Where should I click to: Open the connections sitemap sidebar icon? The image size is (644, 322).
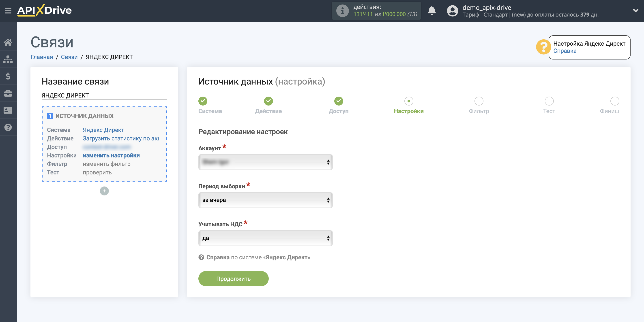8,59
